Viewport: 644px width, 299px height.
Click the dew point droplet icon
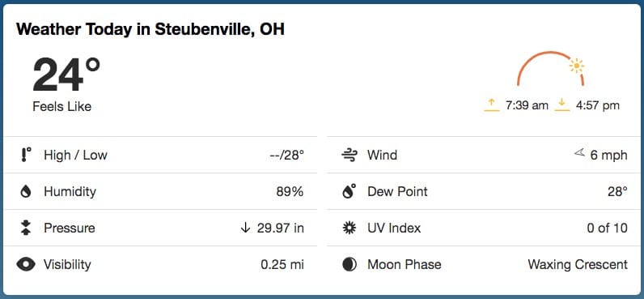coord(350,191)
